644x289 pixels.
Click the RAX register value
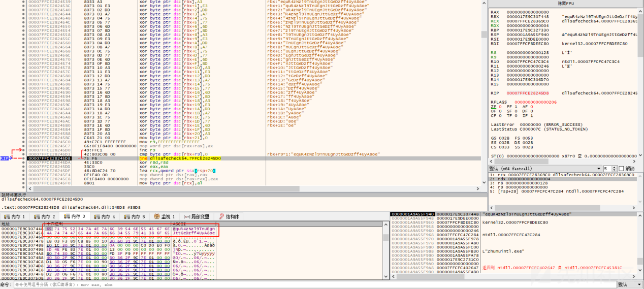pyautogui.click(x=528, y=11)
